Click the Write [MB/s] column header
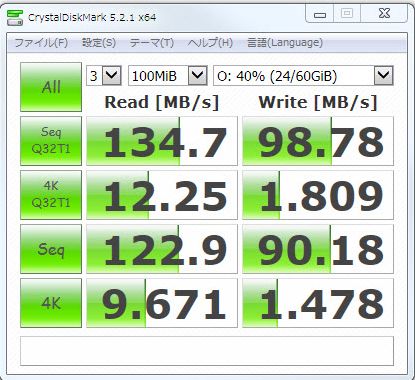The width and height of the screenshot is (415, 380). tap(318, 102)
